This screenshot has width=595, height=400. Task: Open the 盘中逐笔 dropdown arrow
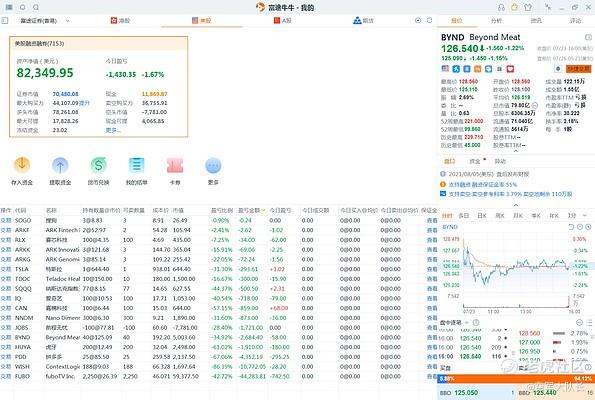click(x=467, y=322)
